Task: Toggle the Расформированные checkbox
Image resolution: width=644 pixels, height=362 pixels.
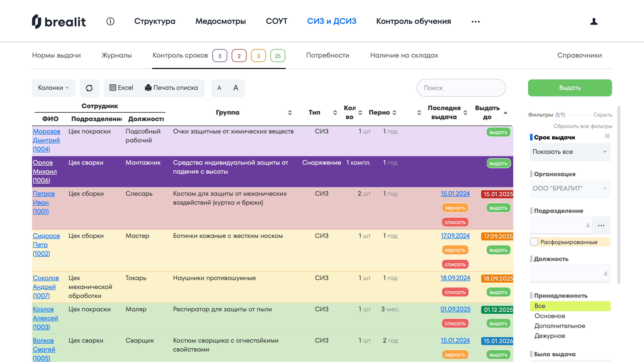Action: click(x=534, y=242)
